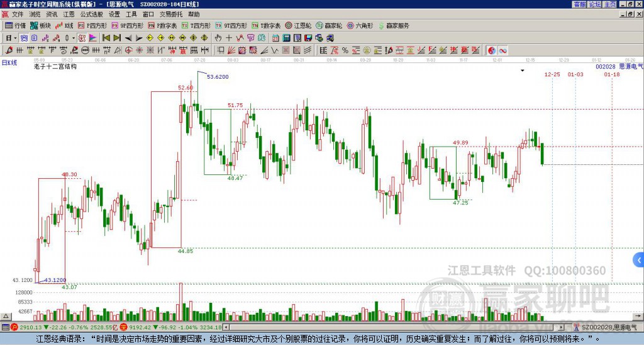Open the T四方形 tool
The image size is (644, 345).
(196, 25)
